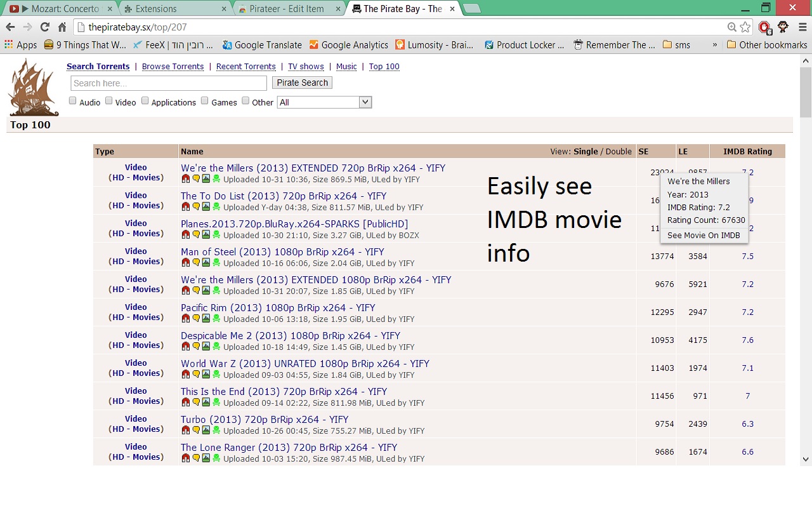Click the page scrollbar down arrow

click(x=806, y=459)
